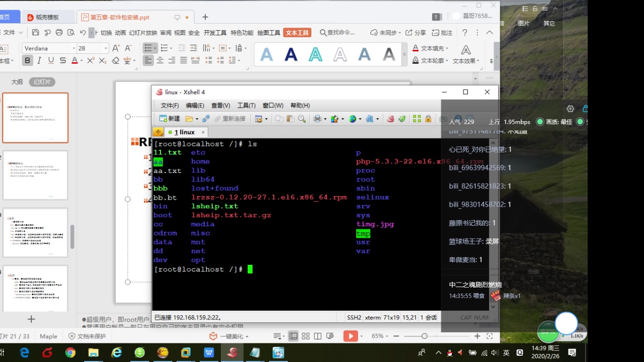Open Xshell 编辑(E) menu
Screen dimensions: 644x362
pyautogui.click(x=195, y=106)
